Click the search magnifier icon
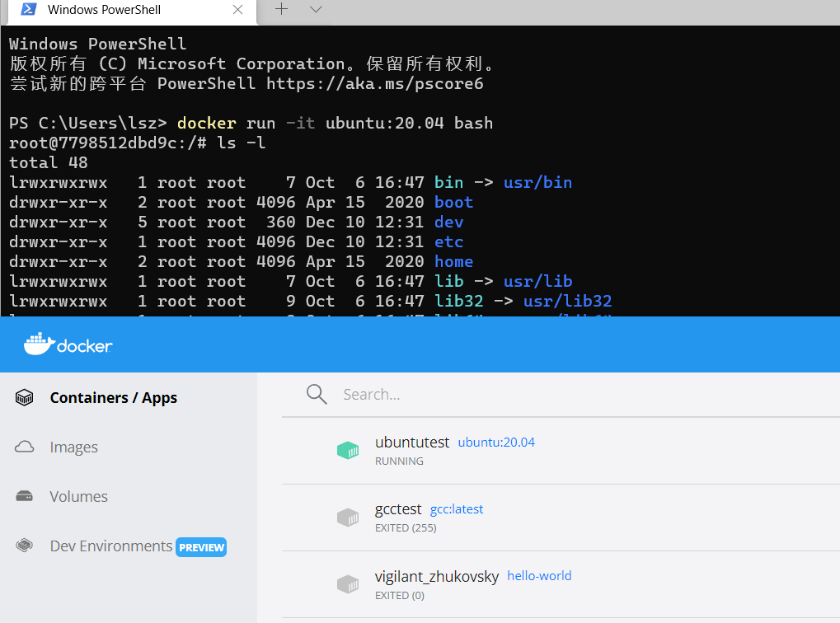This screenshot has width=840, height=623. point(317,394)
